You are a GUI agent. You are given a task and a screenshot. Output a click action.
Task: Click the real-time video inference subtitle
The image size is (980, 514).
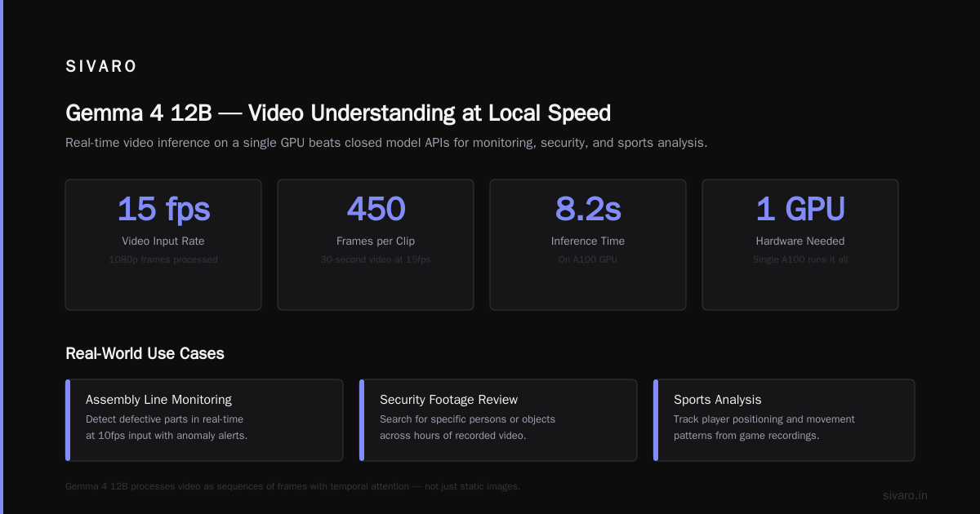[x=386, y=143]
